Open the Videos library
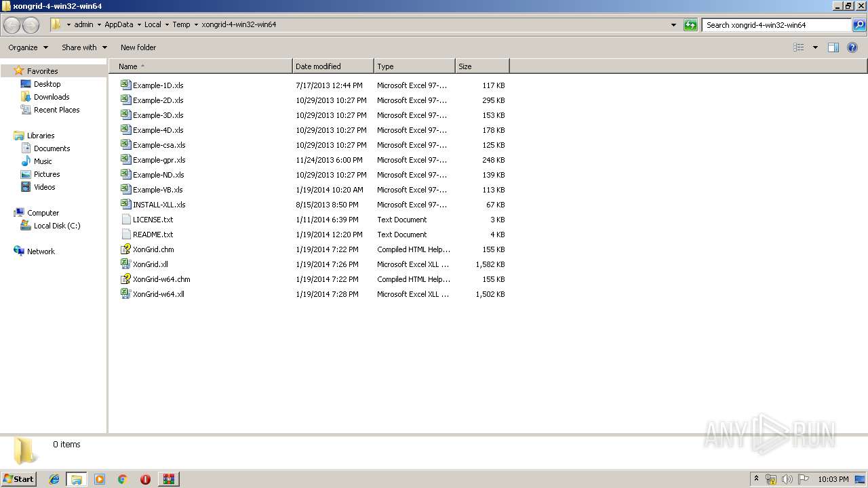Screen dimensions: 868x488 [45, 187]
